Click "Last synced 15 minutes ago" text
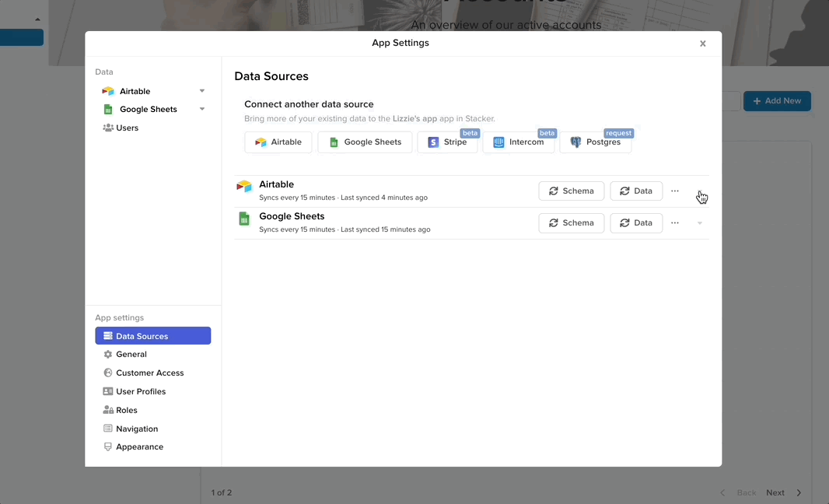This screenshot has height=504, width=829. (386, 229)
